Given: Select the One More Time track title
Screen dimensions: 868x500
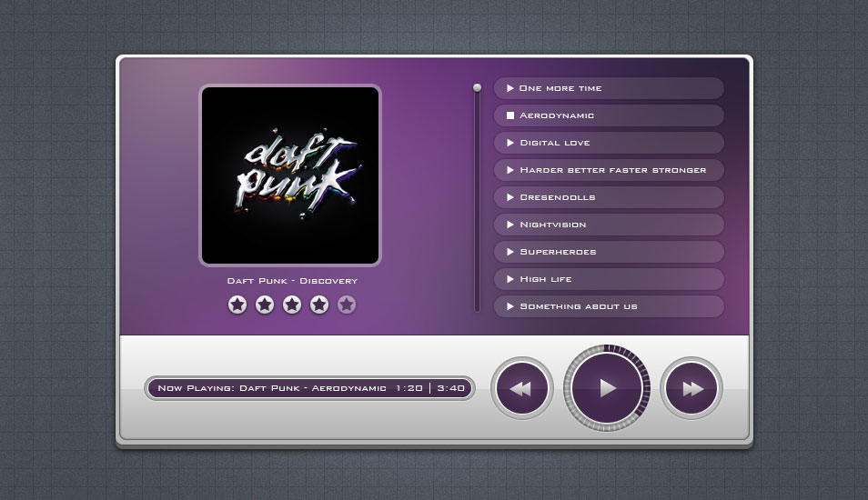Looking at the screenshot, I should 560,88.
